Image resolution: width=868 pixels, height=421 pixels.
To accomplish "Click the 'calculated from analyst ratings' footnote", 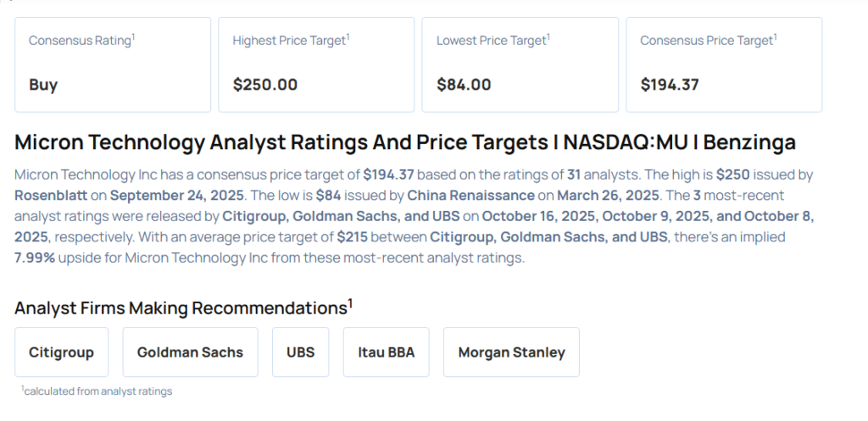I will click(97, 391).
